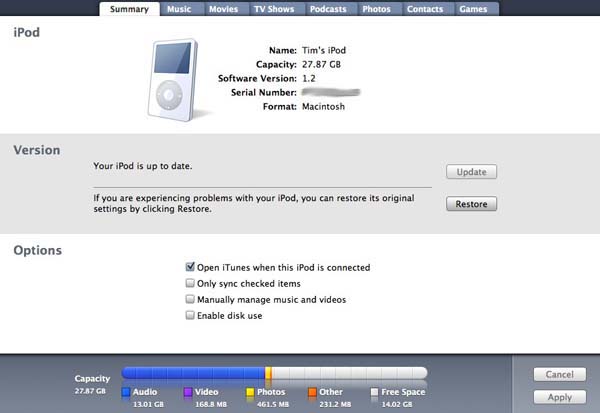Click the free space portion of capacity bar

(x=349, y=373)
